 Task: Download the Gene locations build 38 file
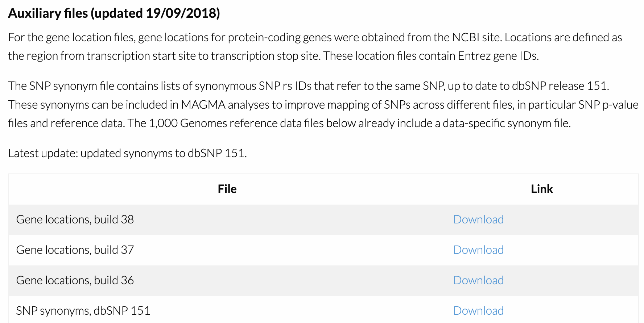[x=478, y=219]
